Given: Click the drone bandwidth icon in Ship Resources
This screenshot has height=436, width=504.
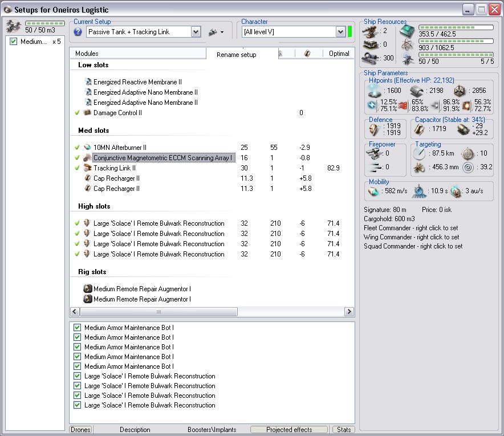Looking at the screenshot, I should (408, 59).
